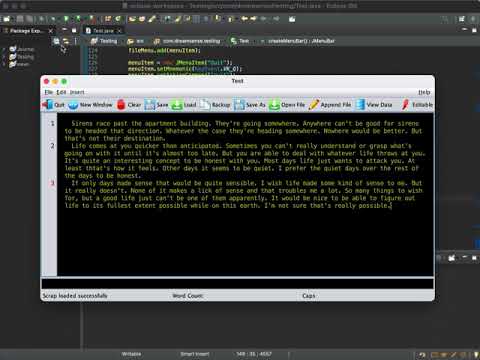Click the 'Caps' status indicator
The width and height of the screenshot is (480, 360).
pos(309,296)
